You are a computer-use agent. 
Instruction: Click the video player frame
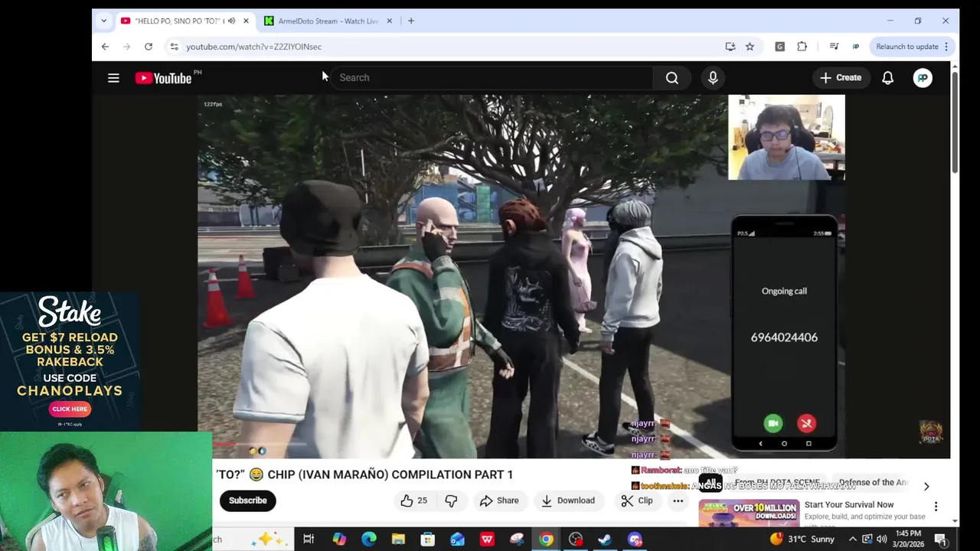coord(521,275)
